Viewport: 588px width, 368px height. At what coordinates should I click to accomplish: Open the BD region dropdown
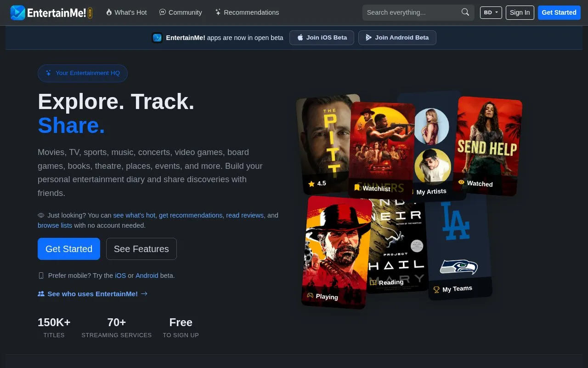pyautogui.click(x=491, y=12)
